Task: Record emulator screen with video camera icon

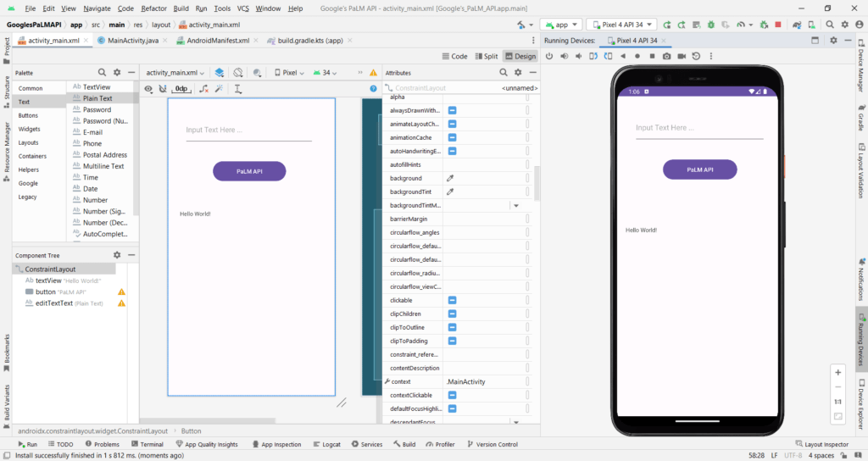Action: [682, 57]
